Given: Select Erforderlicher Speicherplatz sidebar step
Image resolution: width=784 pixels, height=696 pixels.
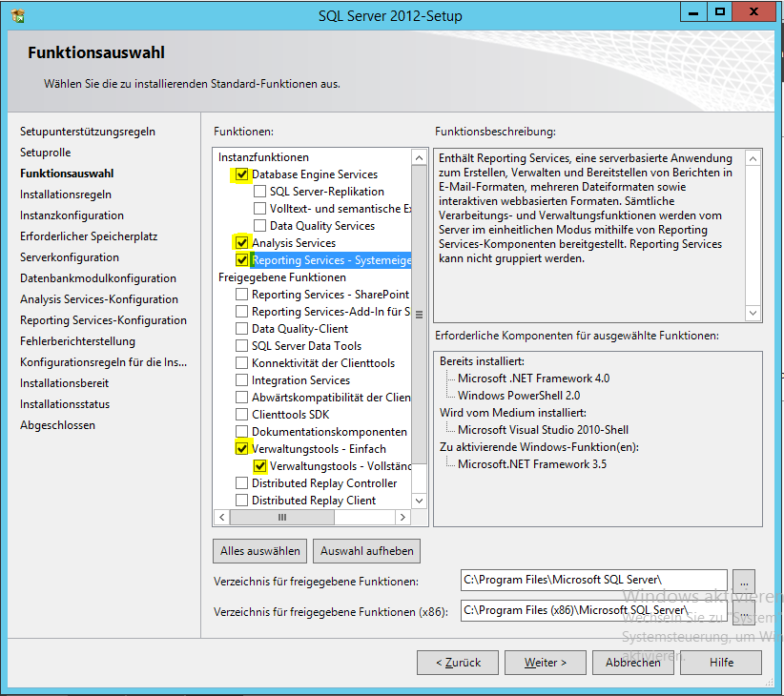Looking at the screenshot, I should pos(89,236).
